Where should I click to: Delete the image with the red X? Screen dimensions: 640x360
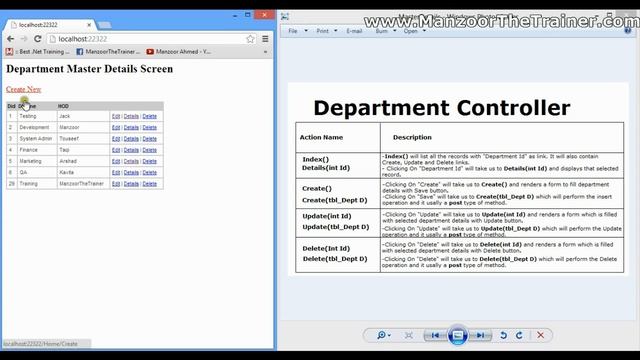click(x=540, y=335)
